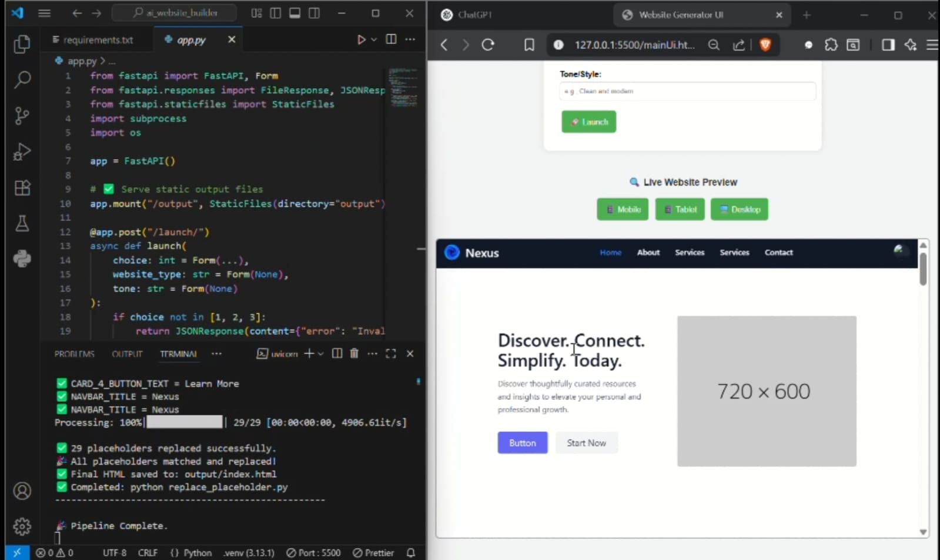
Task: Open the new terminal profile dropdown
Action: [x=320, y=354]
